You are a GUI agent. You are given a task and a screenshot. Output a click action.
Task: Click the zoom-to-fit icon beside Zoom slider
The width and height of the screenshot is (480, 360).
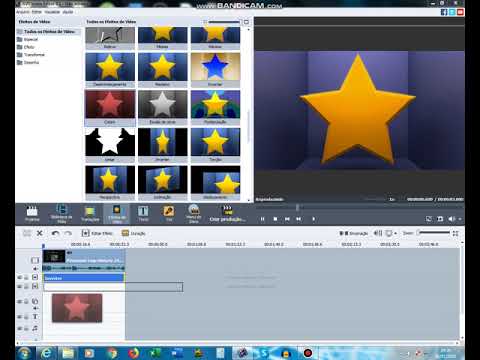pyautogui.click(x=456, y=233)
